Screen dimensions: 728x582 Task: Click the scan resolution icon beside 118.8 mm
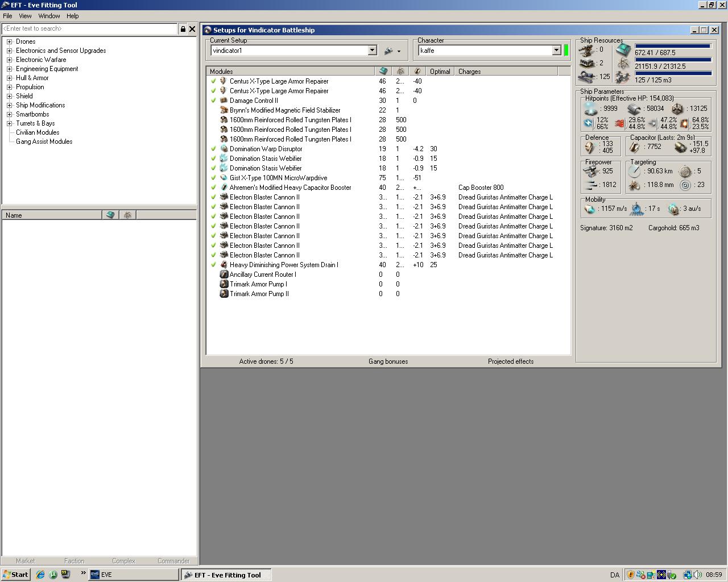tap(634, 185)
